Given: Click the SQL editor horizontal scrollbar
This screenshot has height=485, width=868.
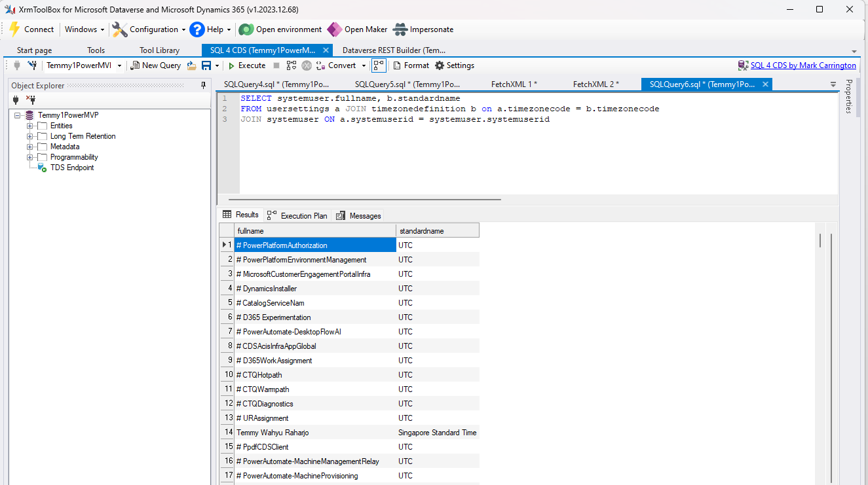Looking at the screenshot, I should [364, 200].
